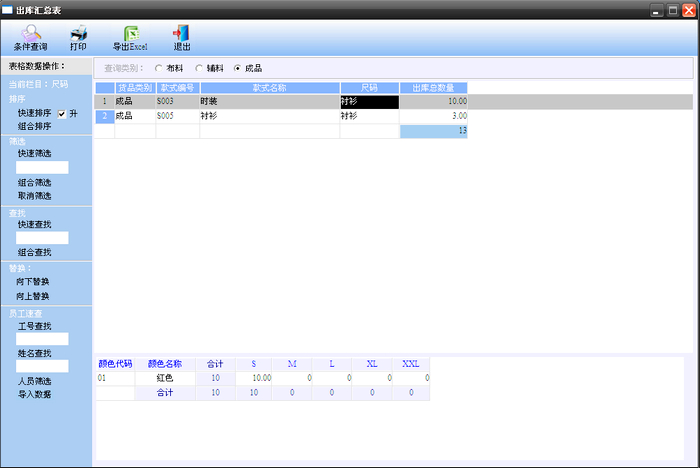Click 组合查找 combined search link
The height and width of the screenshot is (468, 700).
(x=35, y=252)
